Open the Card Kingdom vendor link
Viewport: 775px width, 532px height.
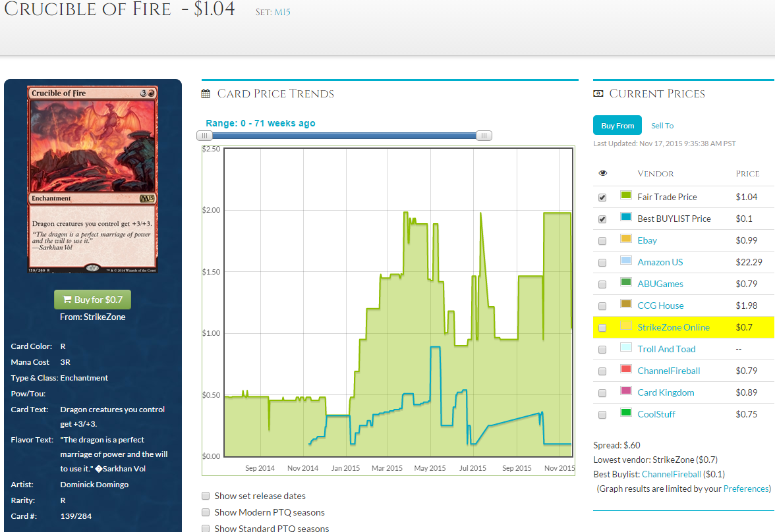(666, 392)
